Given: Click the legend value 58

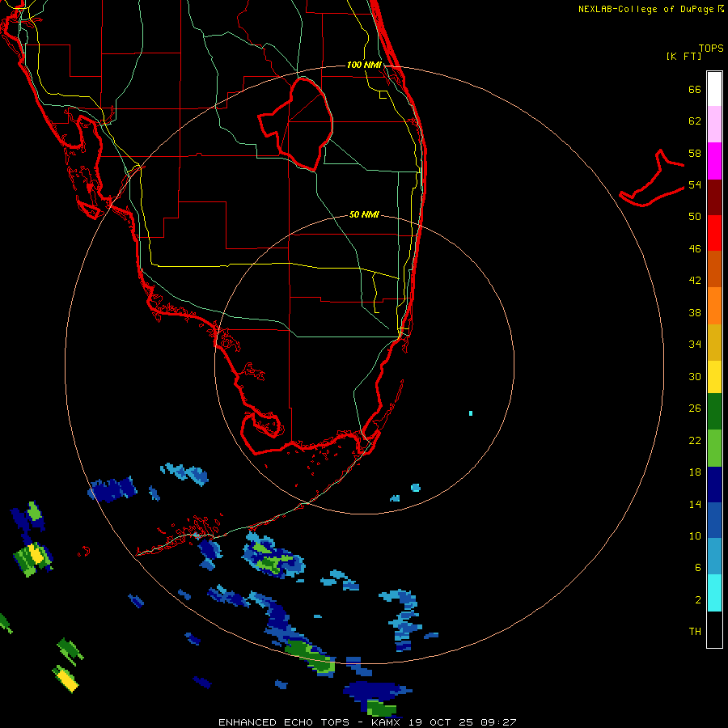Looking at the screenshot, I should coord(695,153).
